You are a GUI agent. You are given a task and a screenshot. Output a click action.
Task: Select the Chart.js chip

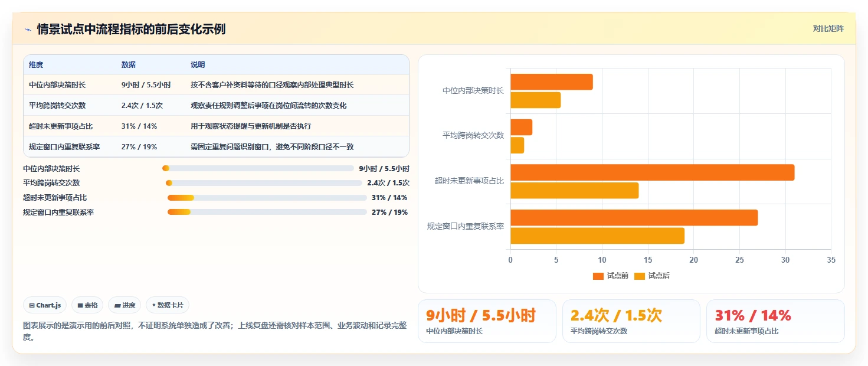coord(45,305)
